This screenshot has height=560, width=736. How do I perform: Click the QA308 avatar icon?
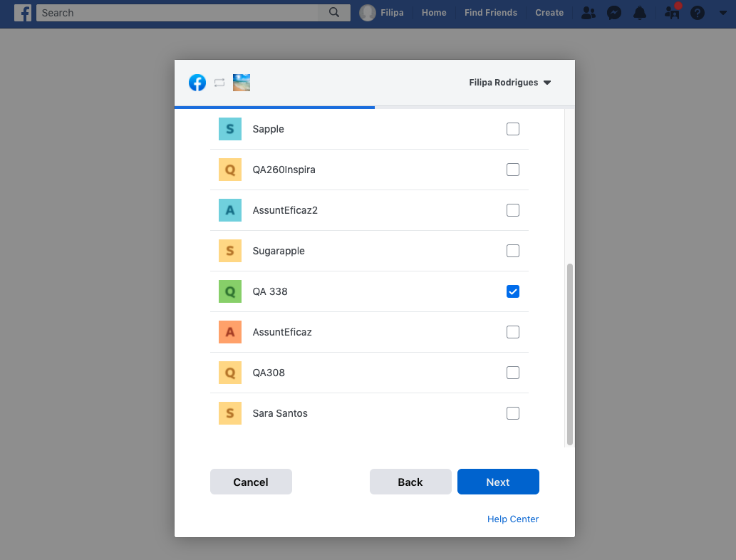pos(230,373)
